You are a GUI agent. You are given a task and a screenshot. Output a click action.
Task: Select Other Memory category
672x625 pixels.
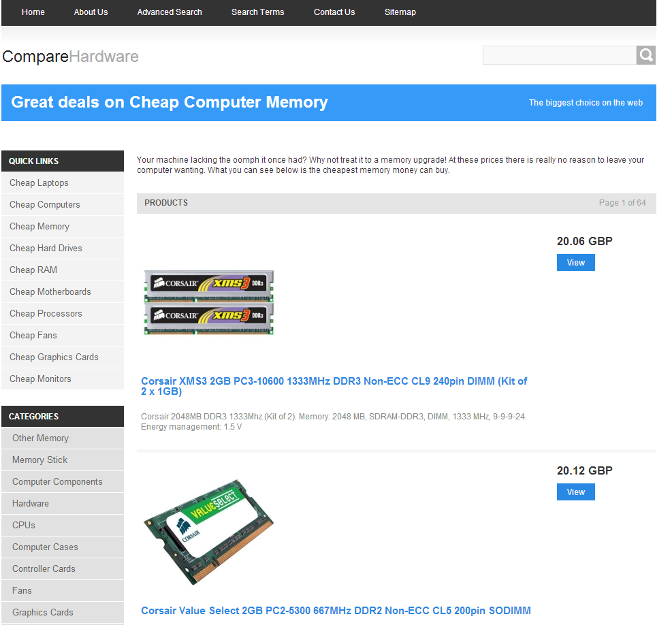click(x=63, y=438)
